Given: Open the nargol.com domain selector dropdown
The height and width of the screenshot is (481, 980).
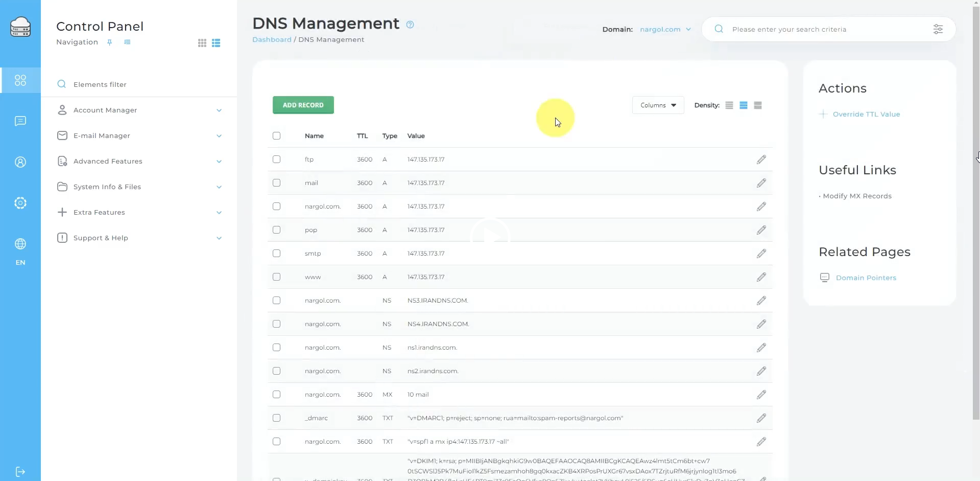Looking at the screenshot, I should pos(665,30).
